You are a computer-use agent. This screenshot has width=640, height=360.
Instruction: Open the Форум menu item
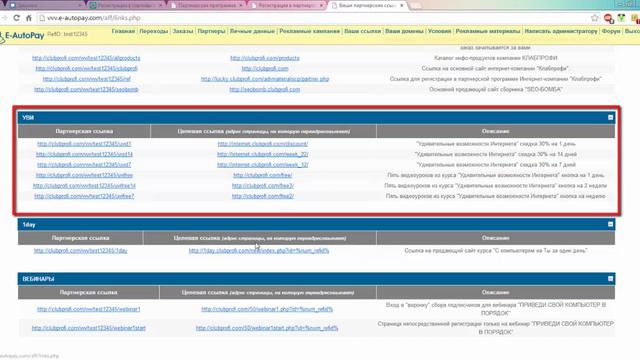[611, 31]
